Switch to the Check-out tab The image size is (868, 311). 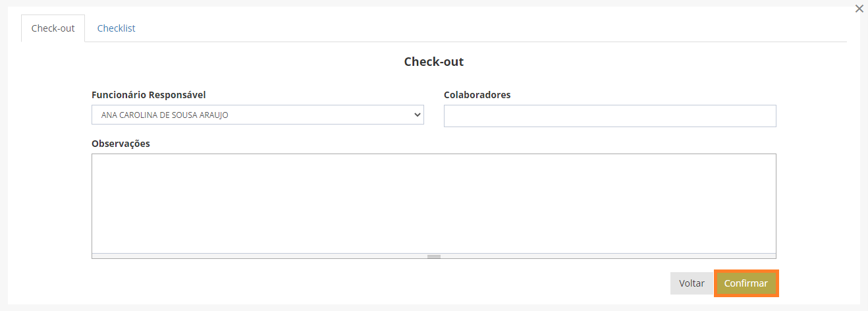[x=53, y=28]
